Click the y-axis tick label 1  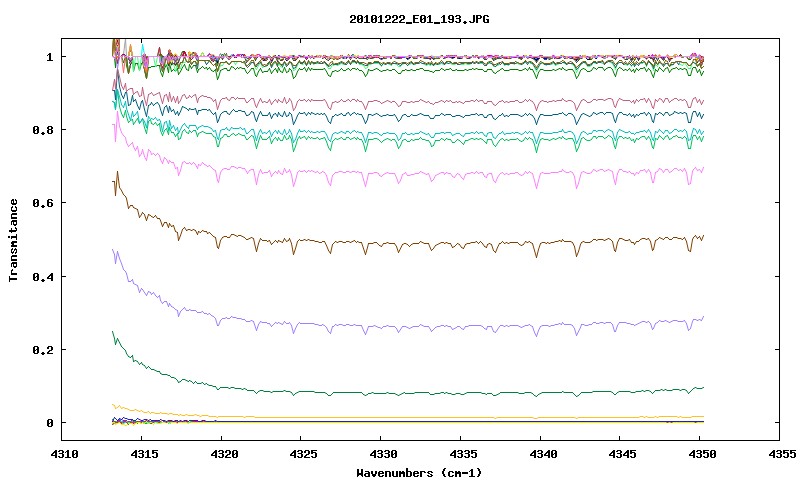[49, 57]
